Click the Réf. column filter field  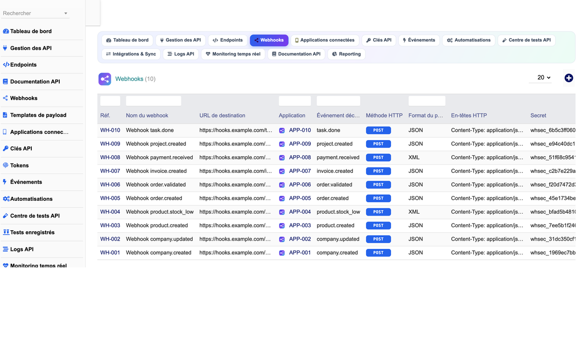click(110, 101)
